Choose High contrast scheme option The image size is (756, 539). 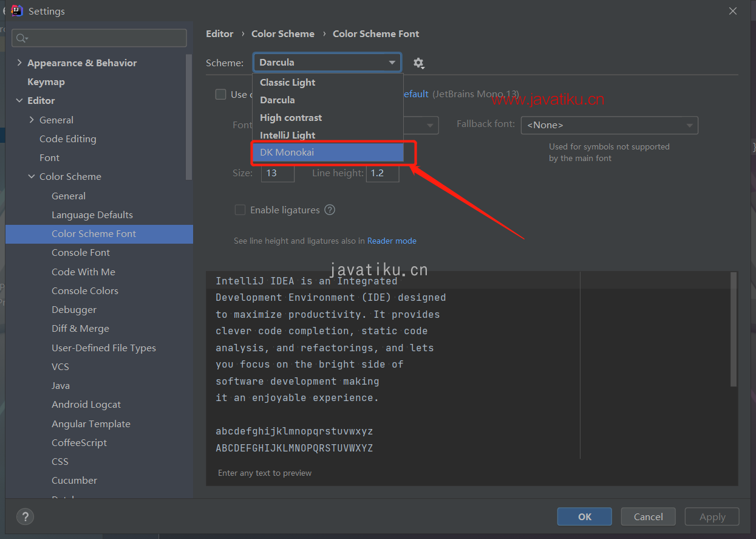click(328, 117)
